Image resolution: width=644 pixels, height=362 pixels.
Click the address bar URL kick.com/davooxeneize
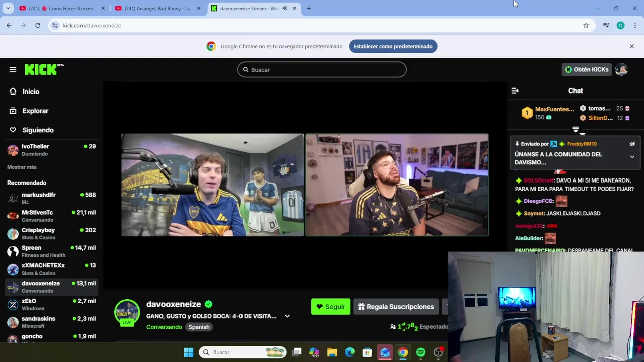[92, 26]
